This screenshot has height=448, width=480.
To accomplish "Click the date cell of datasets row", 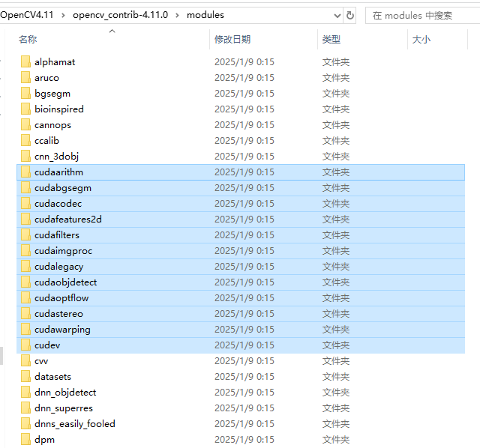I will (244, 376).
